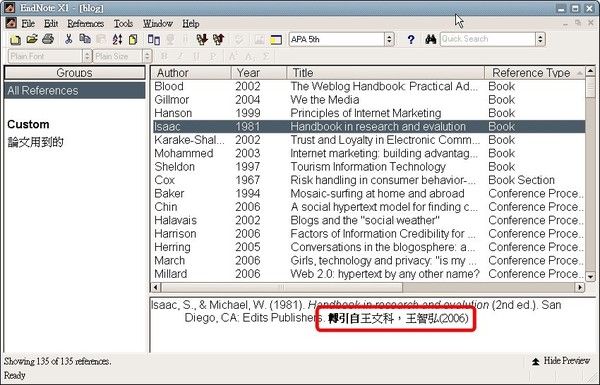
Task: Click the Return to Word Processor icon
Action: click(154, 39)
